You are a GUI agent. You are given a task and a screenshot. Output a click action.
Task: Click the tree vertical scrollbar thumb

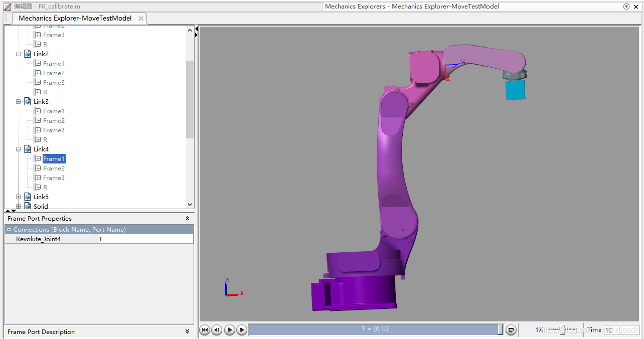click(x=190, y=99)
